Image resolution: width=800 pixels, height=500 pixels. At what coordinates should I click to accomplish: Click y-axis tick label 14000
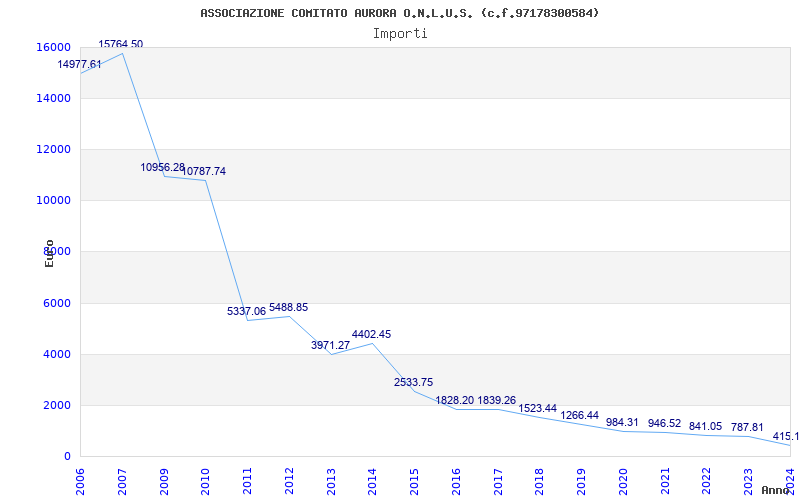pos(53,98)
